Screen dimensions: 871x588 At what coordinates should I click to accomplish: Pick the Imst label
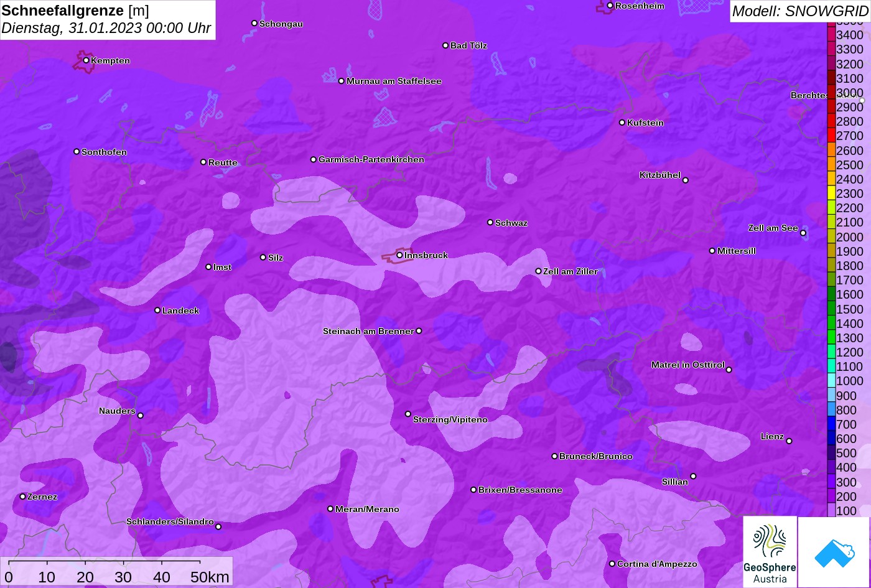pos(222,267)
